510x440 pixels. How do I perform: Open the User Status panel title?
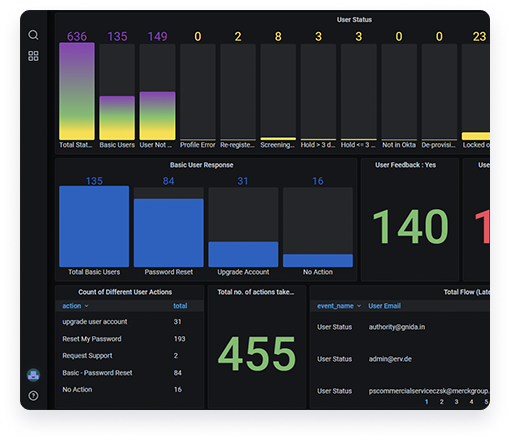tap(354, 20)
